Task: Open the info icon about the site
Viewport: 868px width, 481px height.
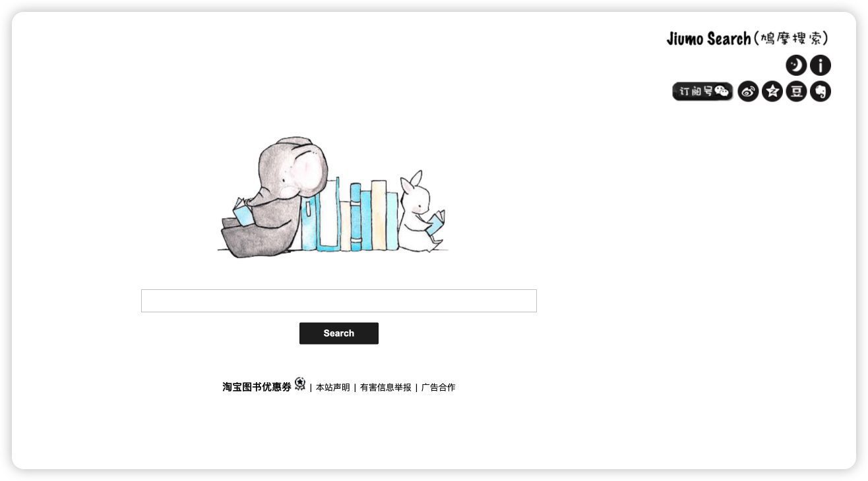Action: (821, 65)
